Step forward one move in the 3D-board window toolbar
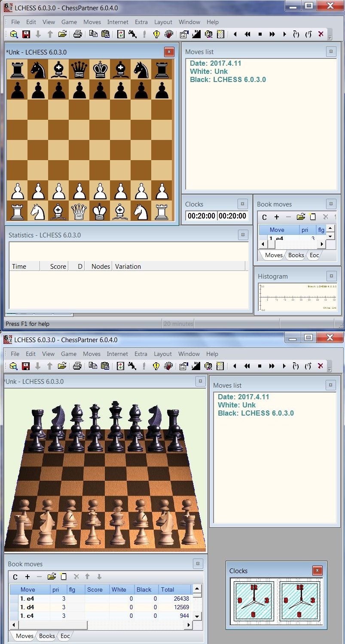 pyautogui.click(x=284, y=366)
